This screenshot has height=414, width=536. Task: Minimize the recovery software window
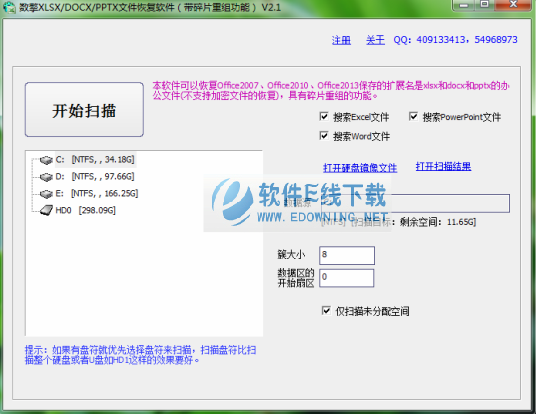(x=464, y=5)
